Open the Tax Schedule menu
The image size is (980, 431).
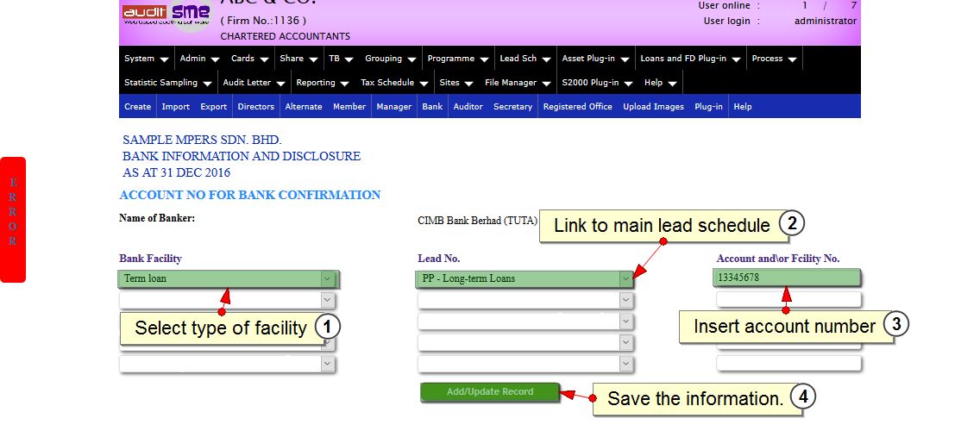[x=393, y=83]
